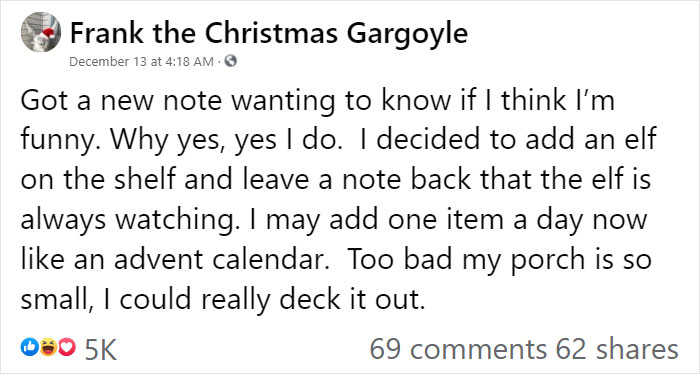Open Frank's Santa-hat profile picture

41,32
